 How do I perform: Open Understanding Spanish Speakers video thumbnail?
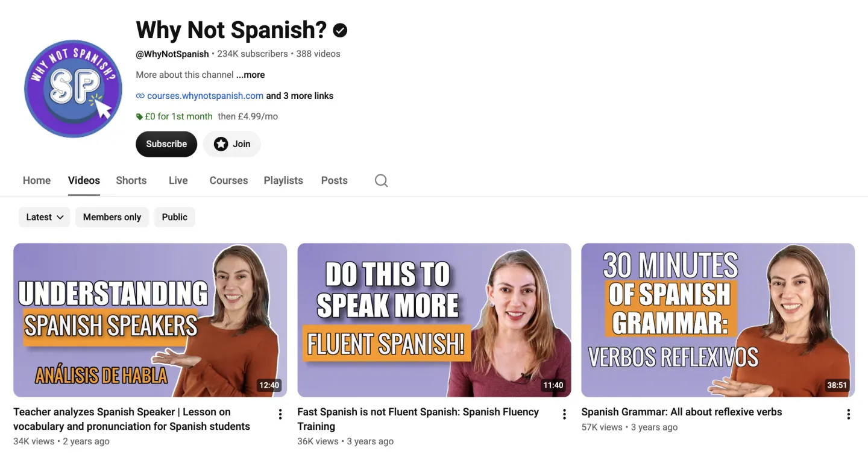click(x=150, y=320)
